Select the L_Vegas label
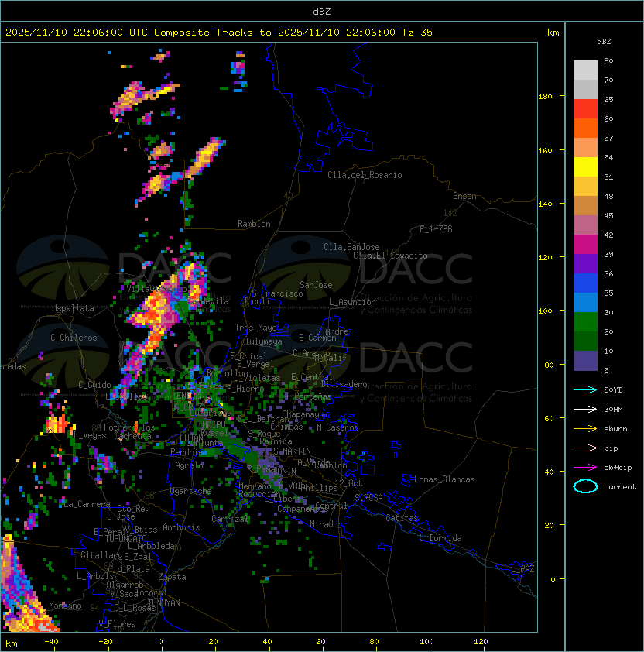This screenshot has height=652, width=644. (x=90, y=435)
